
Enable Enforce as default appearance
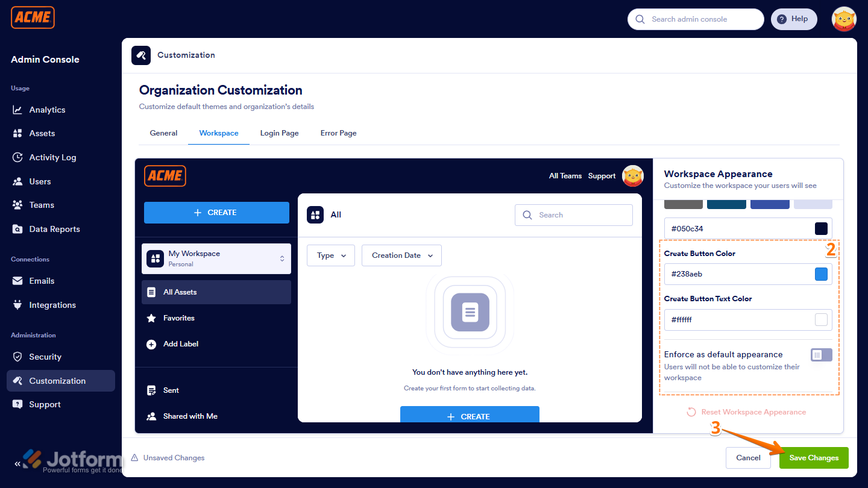coord(821,354)
